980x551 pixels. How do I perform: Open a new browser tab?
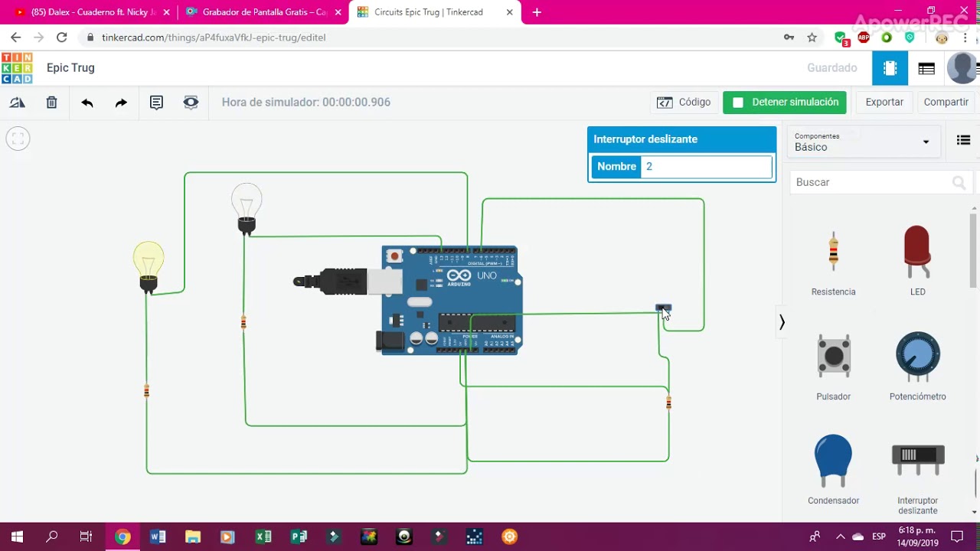point(537,12)
